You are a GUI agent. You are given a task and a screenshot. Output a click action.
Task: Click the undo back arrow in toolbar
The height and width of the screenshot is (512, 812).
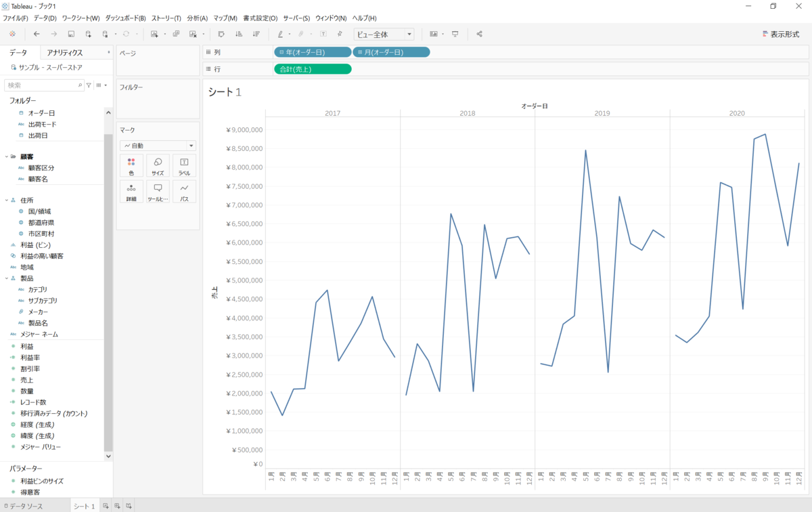[37, 34]
